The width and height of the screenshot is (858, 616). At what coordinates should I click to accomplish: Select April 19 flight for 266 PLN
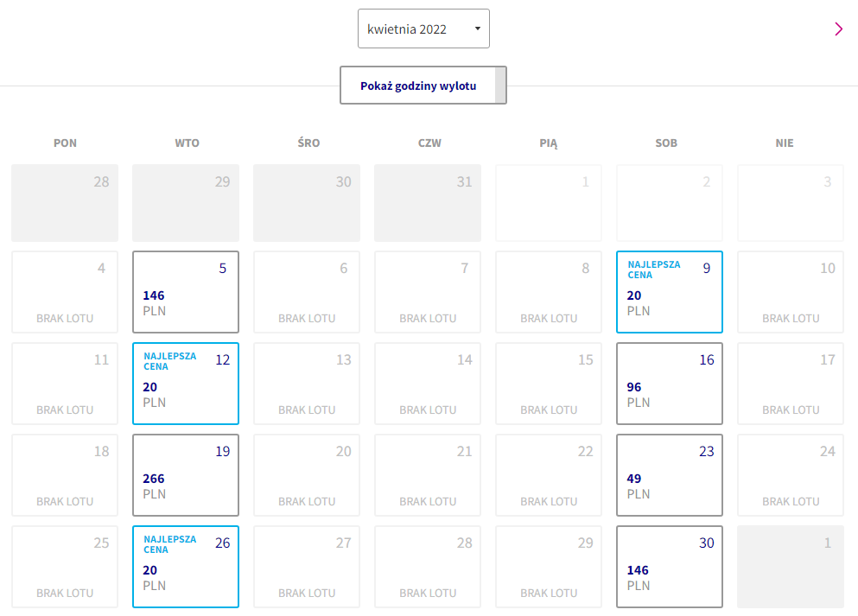click(186, 475)
